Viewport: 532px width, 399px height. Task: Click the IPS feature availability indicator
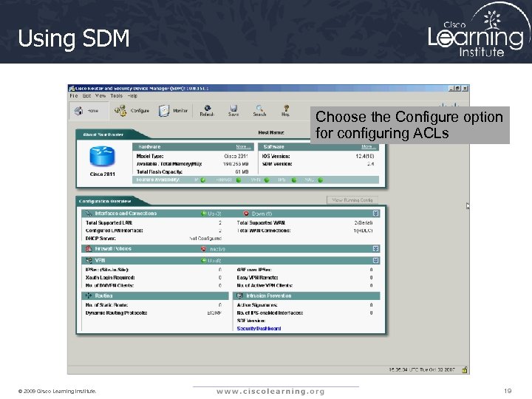tap(294, 180)
